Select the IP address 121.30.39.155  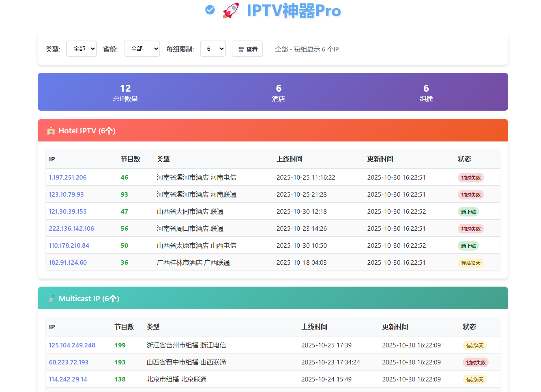68,212
